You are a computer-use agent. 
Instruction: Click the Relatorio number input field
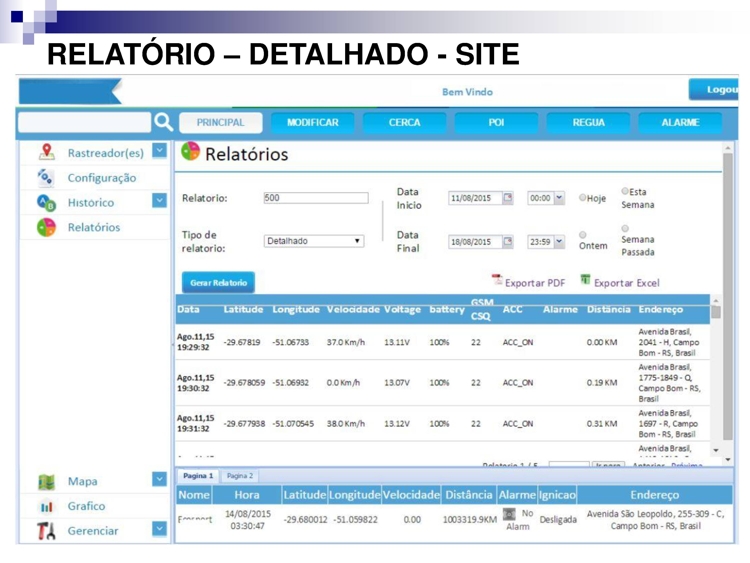click(x=315, y=198)
